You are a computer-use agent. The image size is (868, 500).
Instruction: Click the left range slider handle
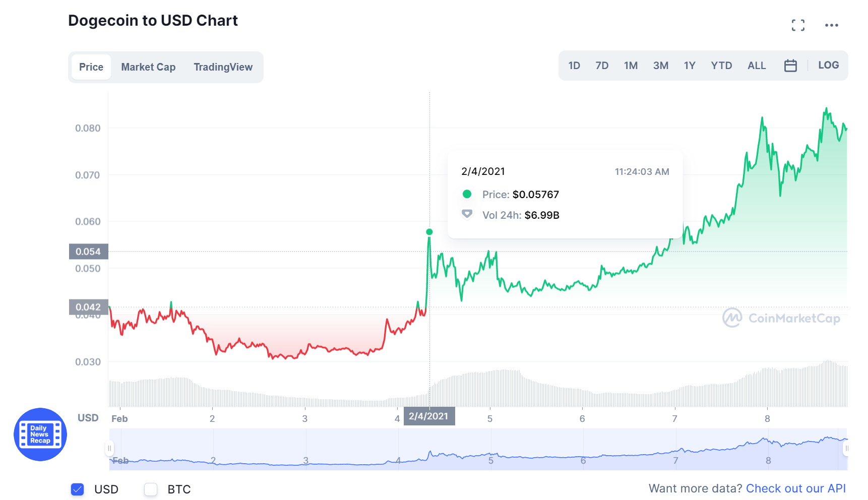pyautogui.click(x=109, y=448)
